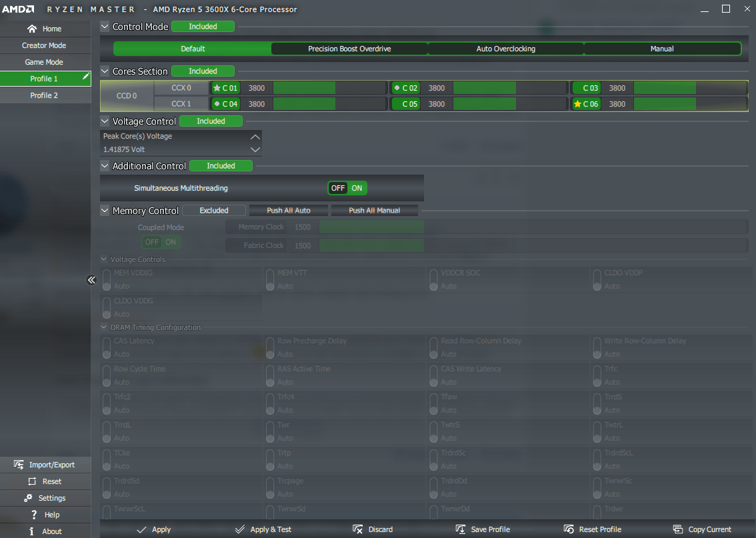Collapse the Cores Section chevron
Image resolution: width=756 pixels, height=538 pixels.
click(105, 71)
